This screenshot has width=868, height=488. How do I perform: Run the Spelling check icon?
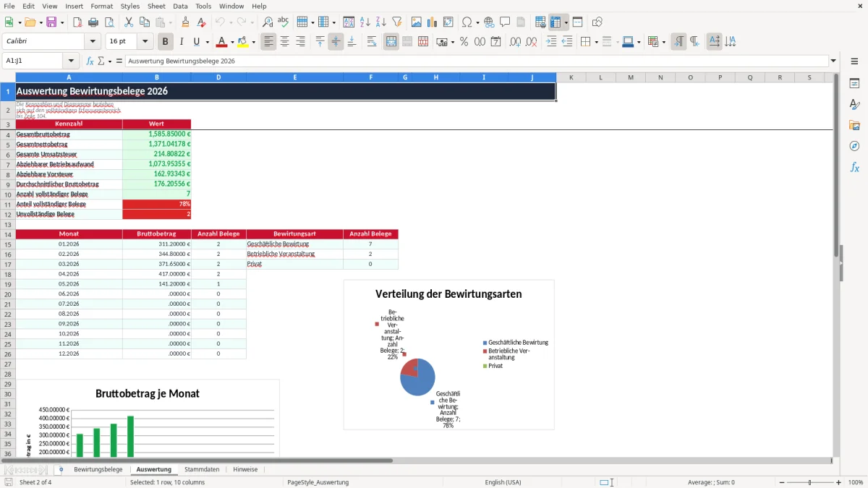284,22
